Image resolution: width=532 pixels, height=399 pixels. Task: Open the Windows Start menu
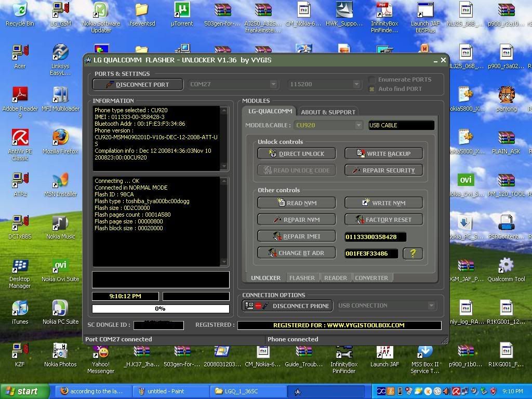[24, 391]
